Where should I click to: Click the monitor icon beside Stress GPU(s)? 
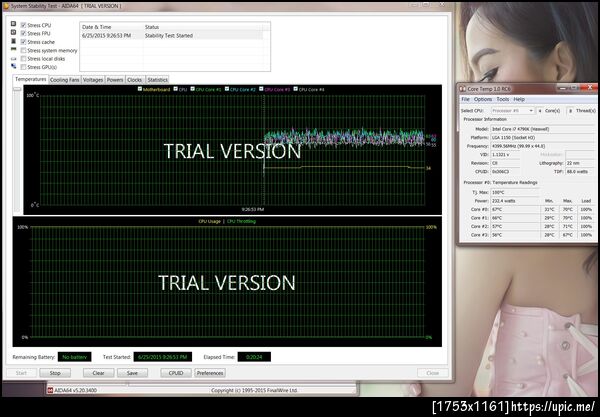(x=13, y=67)
